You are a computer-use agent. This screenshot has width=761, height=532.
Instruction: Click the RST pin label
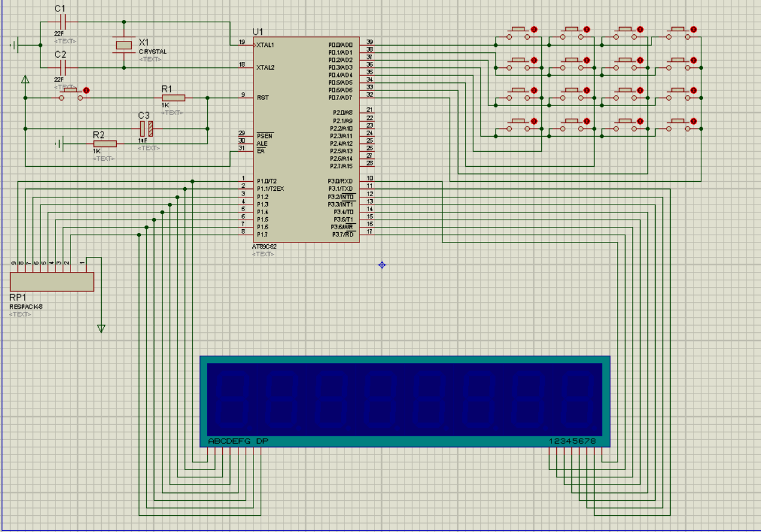262,97
